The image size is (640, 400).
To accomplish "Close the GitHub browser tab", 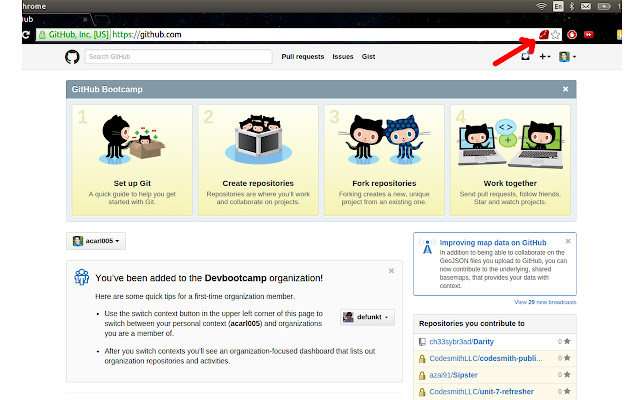I will pos(85,19).
